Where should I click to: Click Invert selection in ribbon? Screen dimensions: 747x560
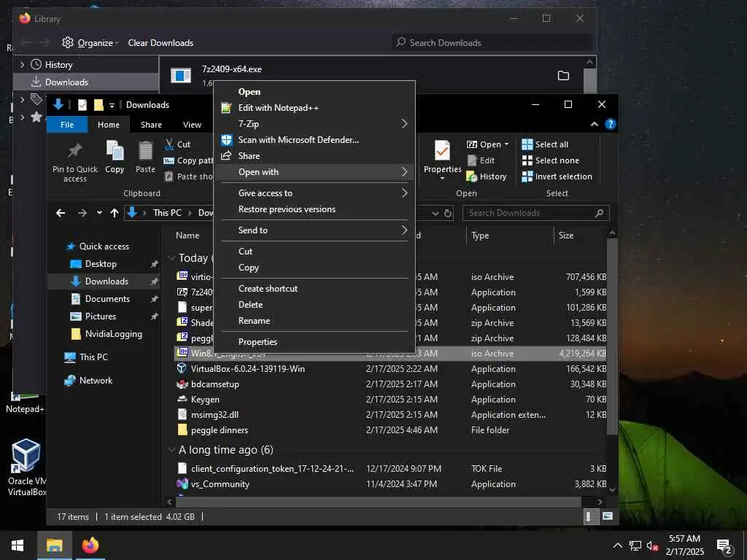click(557, 176)
